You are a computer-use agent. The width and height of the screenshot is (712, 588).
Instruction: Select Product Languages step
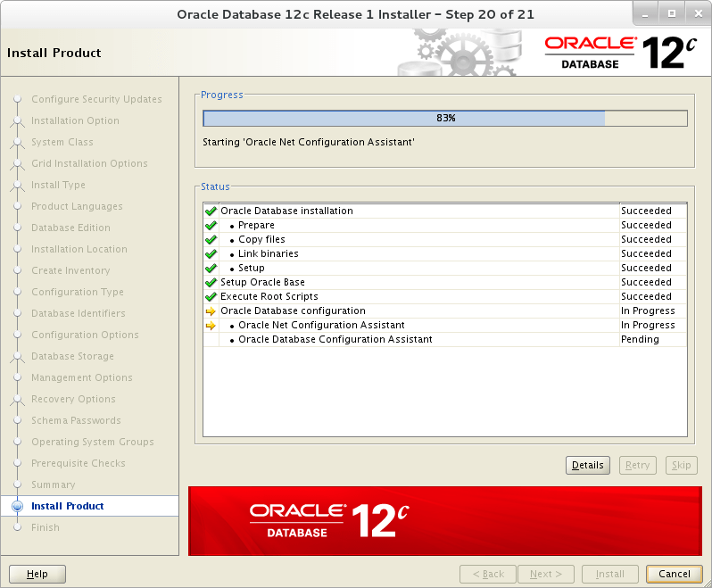(77, 206)
